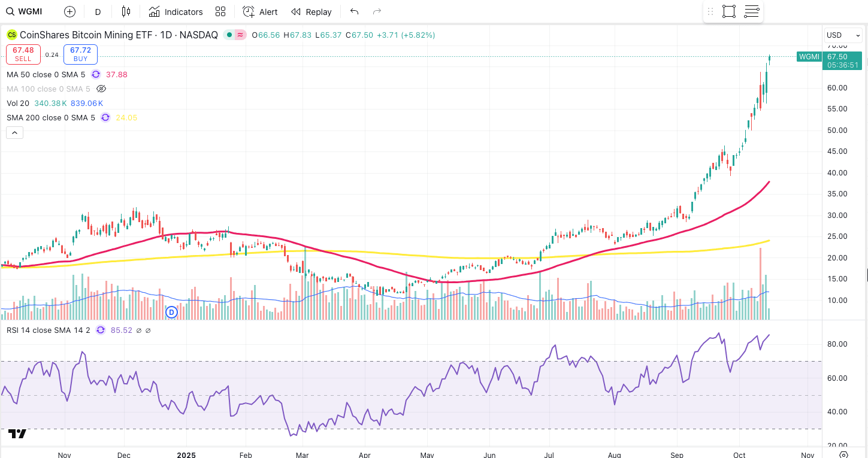
Task: Show the hidden MA 100 indicator
Action: coord(101,89)
